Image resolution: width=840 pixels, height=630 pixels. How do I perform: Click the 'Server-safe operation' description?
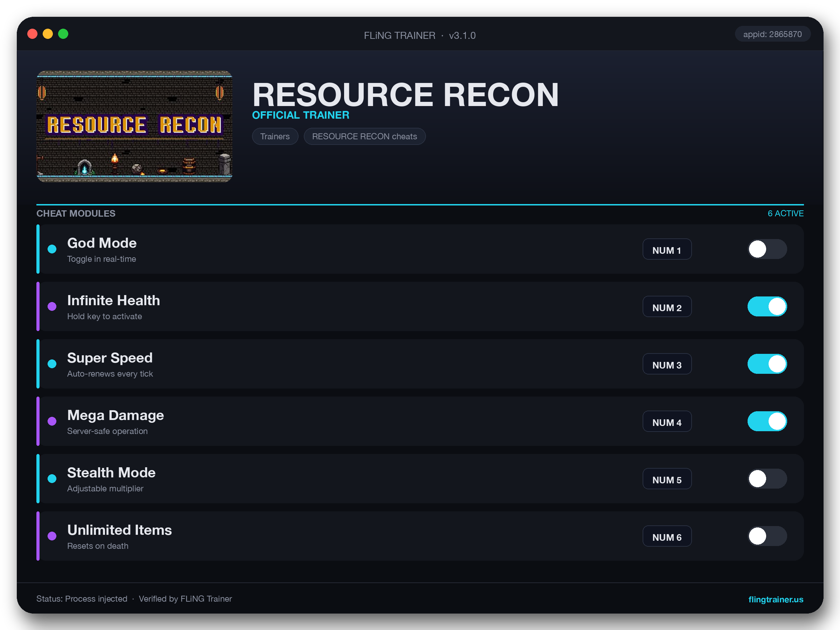pyautogui.click(x=107, y=431)
